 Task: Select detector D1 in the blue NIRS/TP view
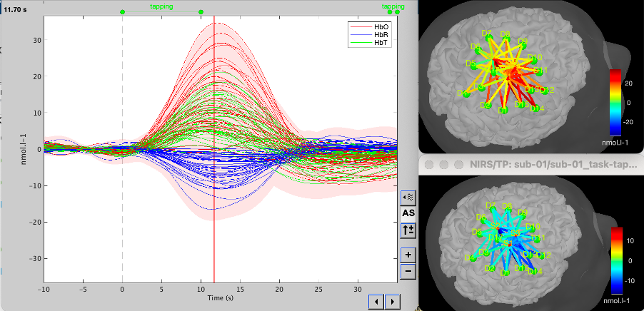pyautogui.click(x=507, y=272)
